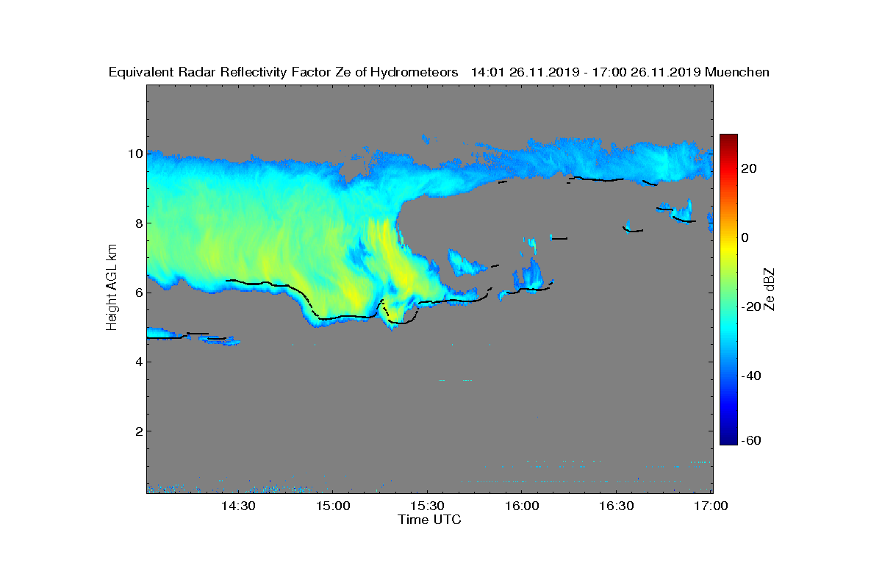Click the 16:00 time tick label
This screenshot has width=882, height=588.
tap(522, 506)
